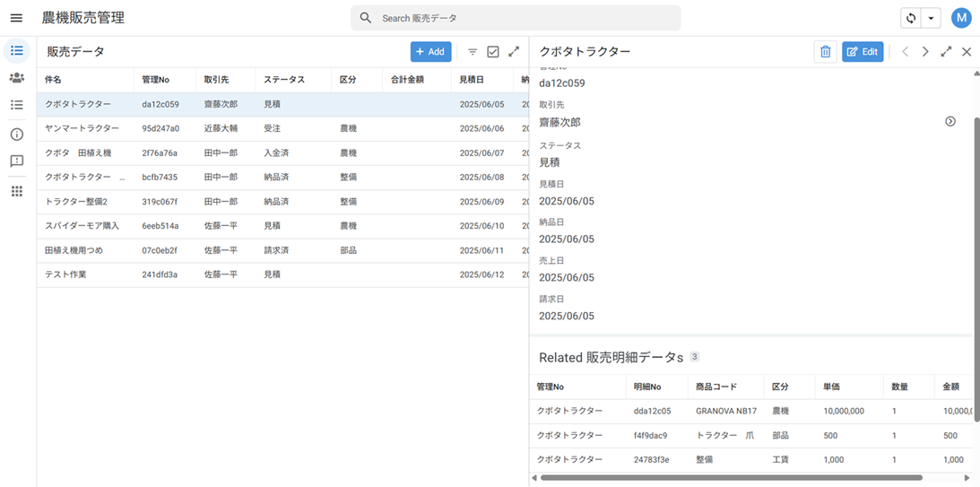
Task: Sort by 数量 column header
Action: pos(899,387)
